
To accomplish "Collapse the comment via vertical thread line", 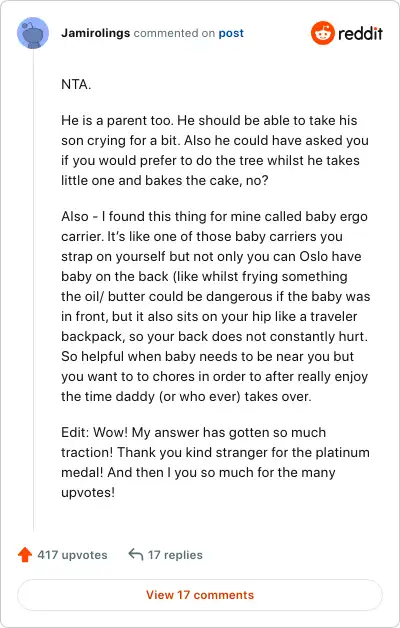I will 33,290.
